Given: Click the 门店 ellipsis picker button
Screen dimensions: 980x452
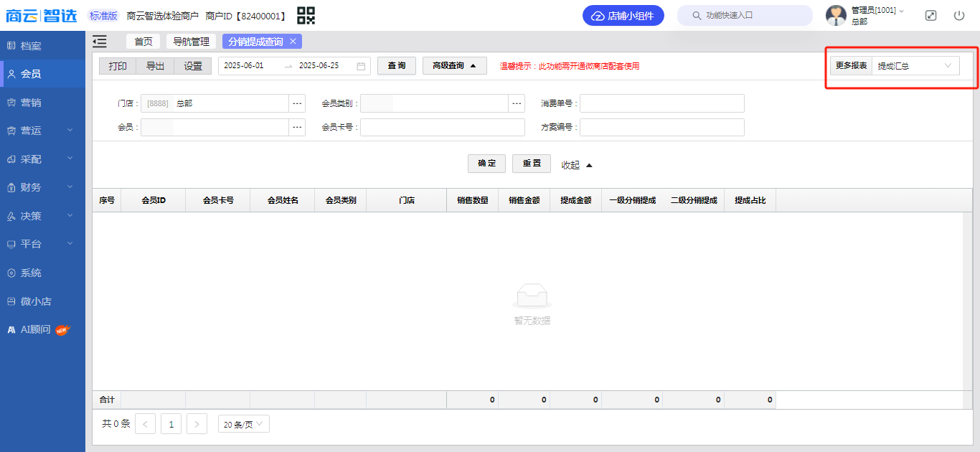Looking at the screenshot, I should point(297,103).
